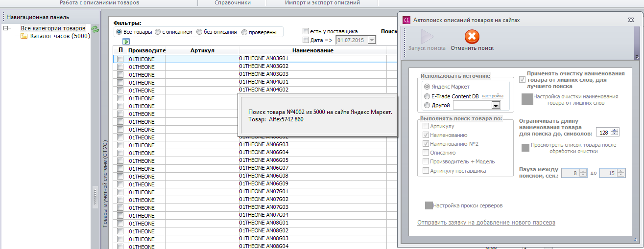The image size is (644, 249).
Task: Click grey icon for Просмотреть список товара
Action: (525, 148)
